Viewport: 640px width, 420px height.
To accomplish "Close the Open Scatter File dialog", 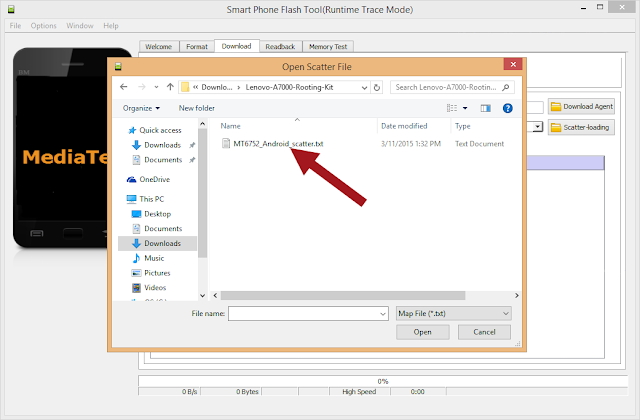I will click(x=513, y=64).
